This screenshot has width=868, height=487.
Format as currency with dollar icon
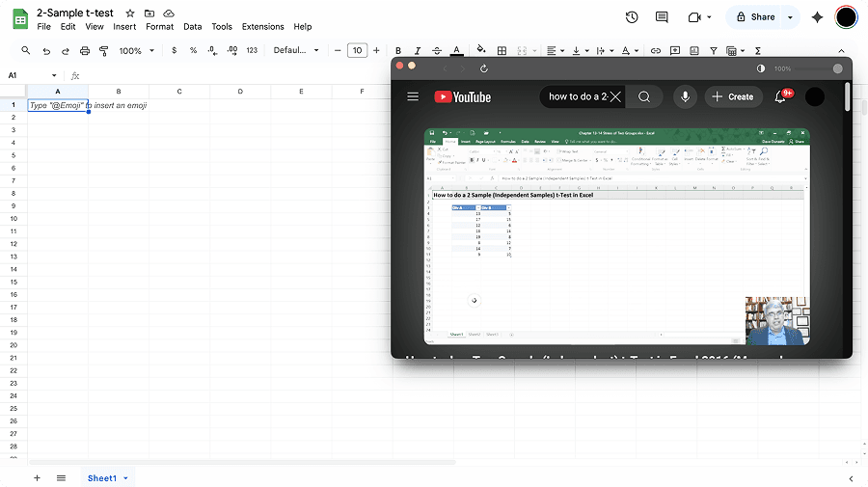(x=175, y=50)
